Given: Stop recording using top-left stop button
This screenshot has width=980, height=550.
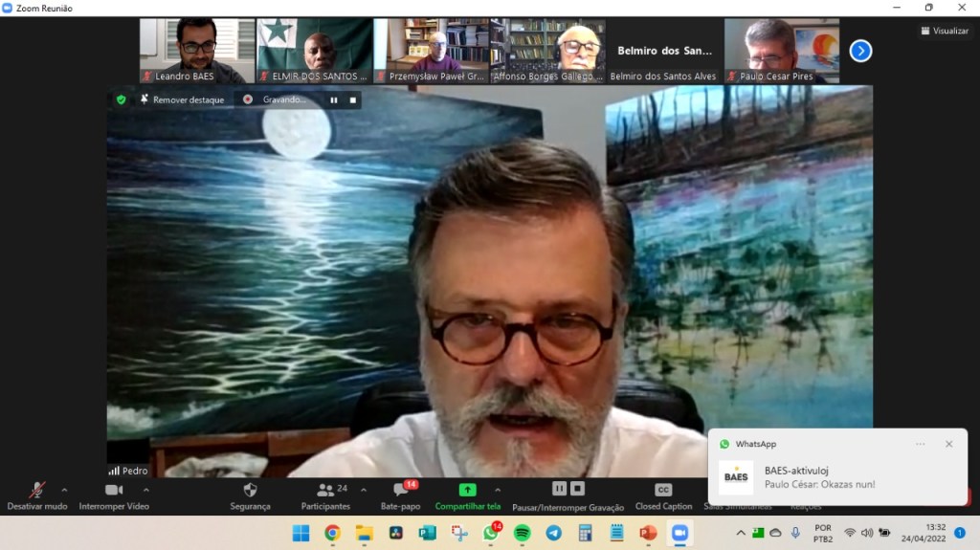Looking at the screenshot, I should tap(353, 99).
